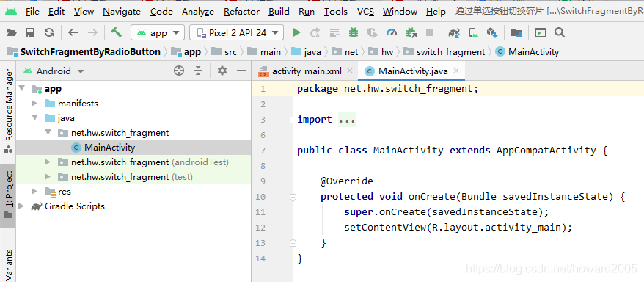Expand the androidTest package node
The image size is (644, 282).
(x=48, y=162)
